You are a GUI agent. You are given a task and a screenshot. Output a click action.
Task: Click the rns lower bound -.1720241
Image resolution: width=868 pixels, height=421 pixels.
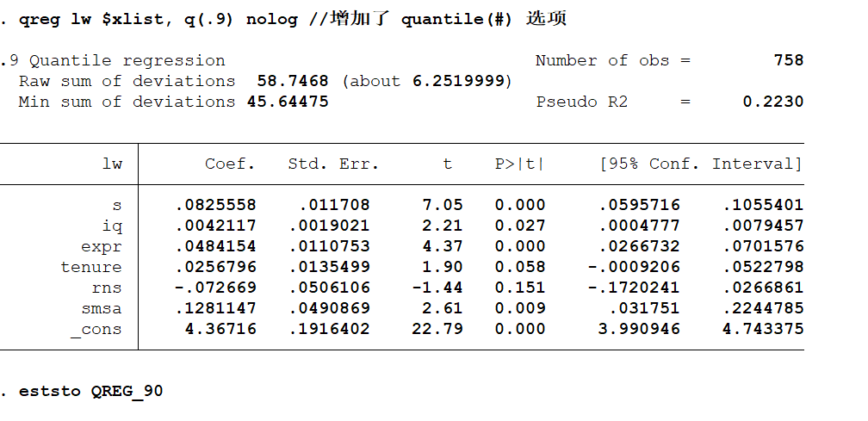tap(634, 288)
